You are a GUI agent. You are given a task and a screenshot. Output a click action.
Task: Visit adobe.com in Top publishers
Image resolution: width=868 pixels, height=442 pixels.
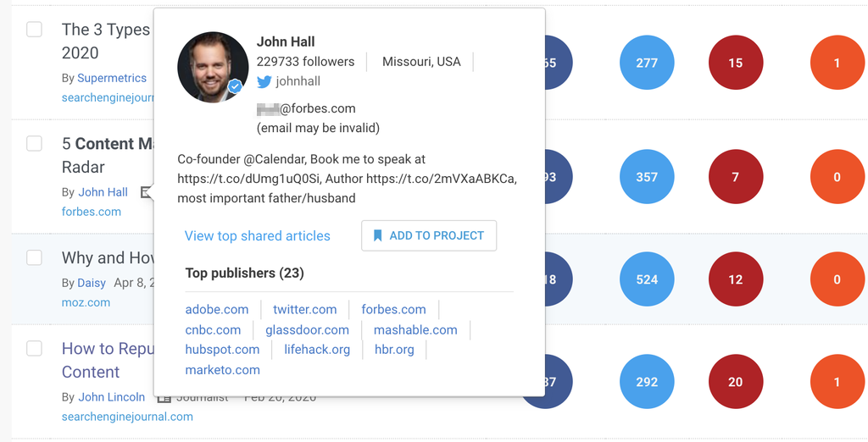pyautogui.click(x=217, y=310)
